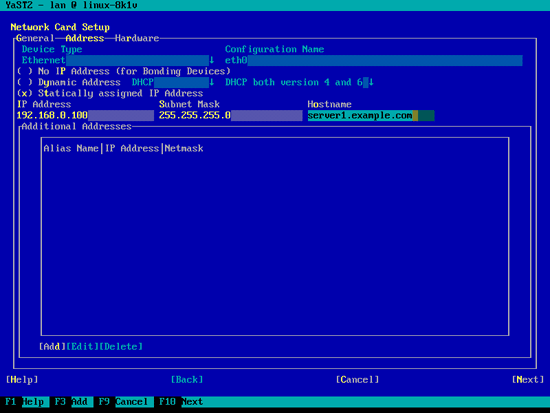
Task: Click the Alias Name column header
Action: 71,148
